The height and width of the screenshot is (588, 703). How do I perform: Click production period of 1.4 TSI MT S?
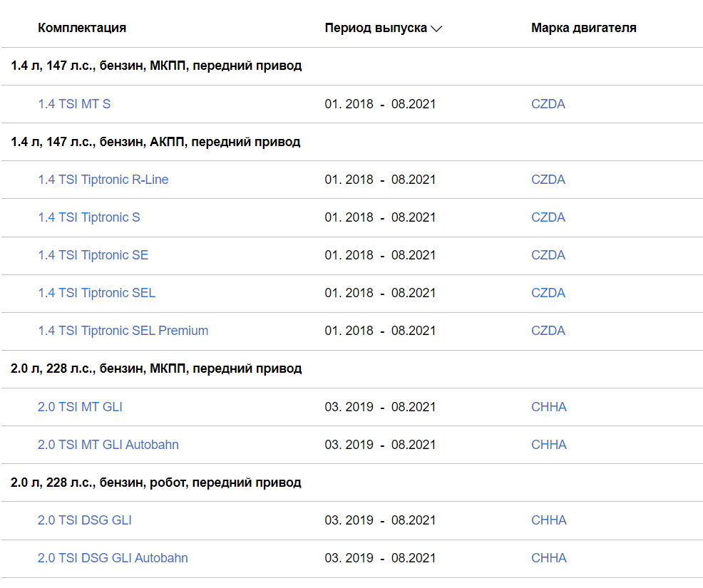pyautogui.click(x=380, y=104)
